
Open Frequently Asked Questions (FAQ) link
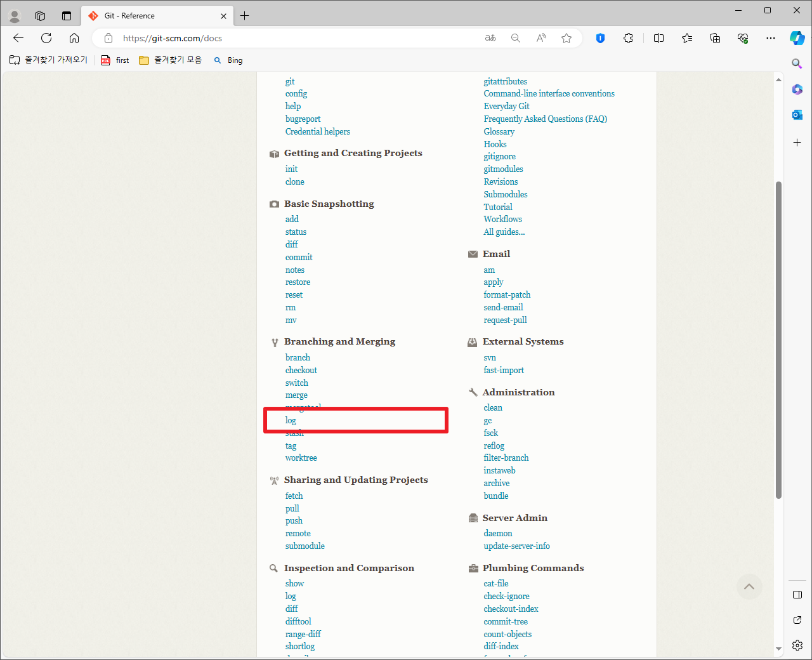pyautogui.click(x=545, y=119)
